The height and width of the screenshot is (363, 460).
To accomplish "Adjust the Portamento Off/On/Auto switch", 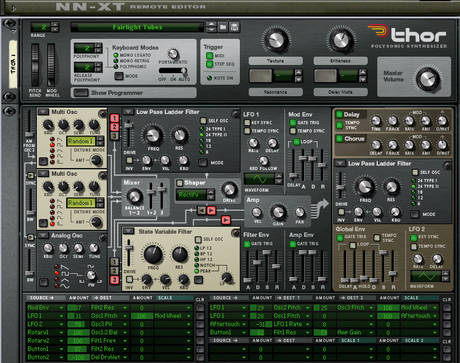I will coord(173,71).
